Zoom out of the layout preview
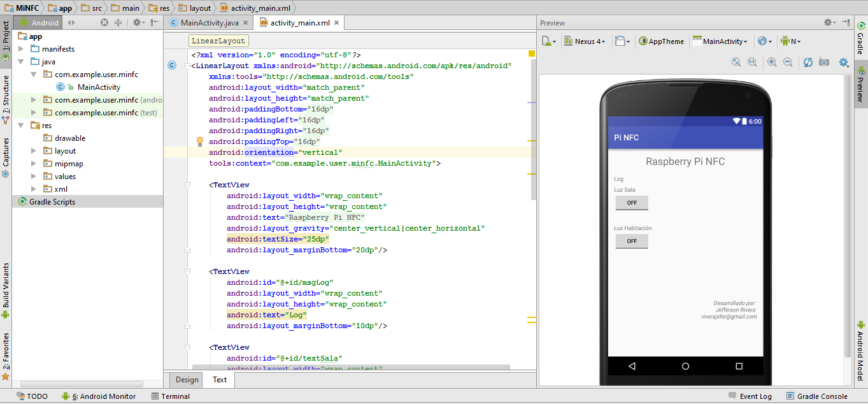This screenshot has height=404, width=868. tap(788, 62)
